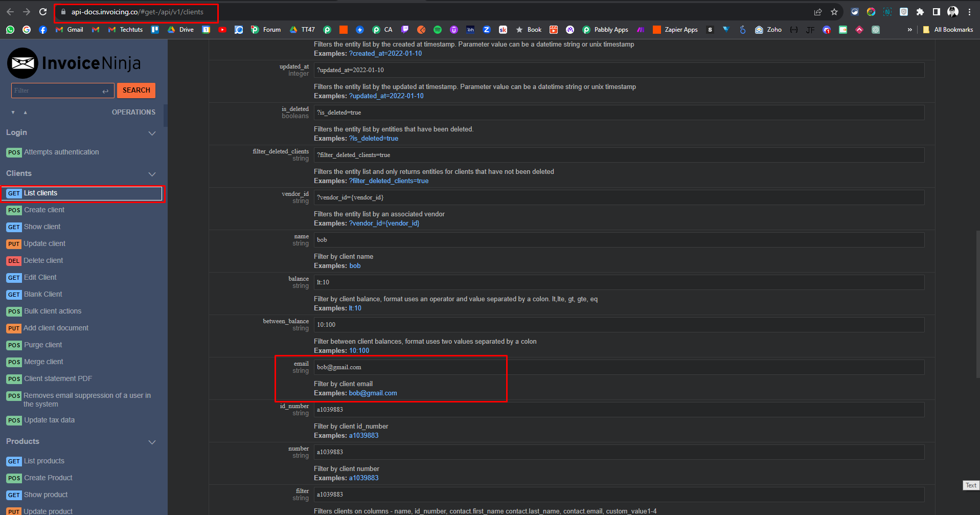The image size is (980, 515).
Task: Click the Filter search input
Action: coord(62,91)
